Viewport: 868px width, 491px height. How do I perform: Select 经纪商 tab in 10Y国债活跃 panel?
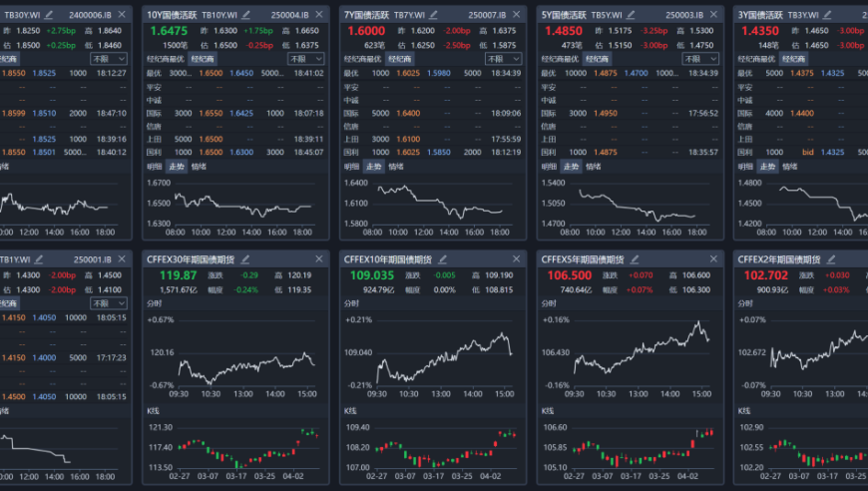tap(203, 59)
